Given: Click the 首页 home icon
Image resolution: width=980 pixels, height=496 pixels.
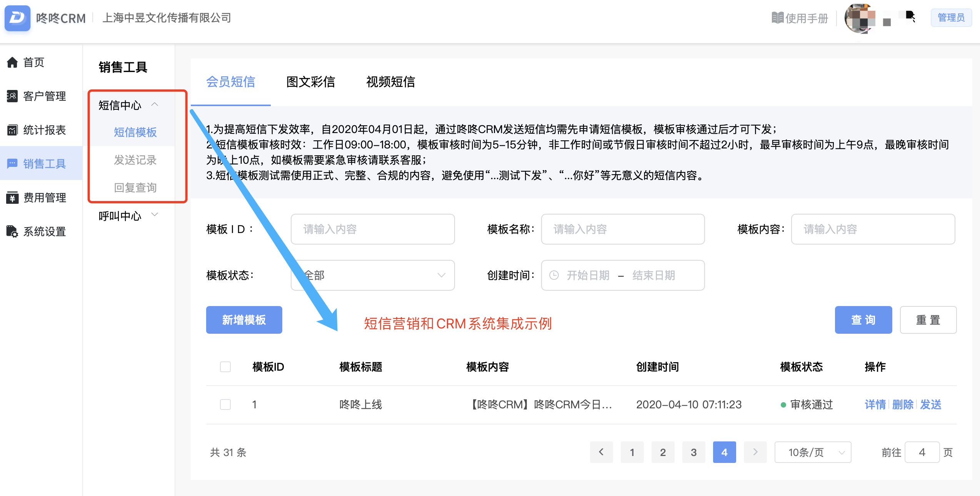Looking at the screenshot, I should (x=12, y=62).
